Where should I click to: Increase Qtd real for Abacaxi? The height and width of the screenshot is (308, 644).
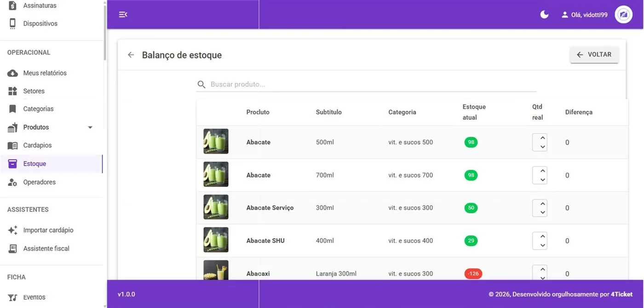543,269
